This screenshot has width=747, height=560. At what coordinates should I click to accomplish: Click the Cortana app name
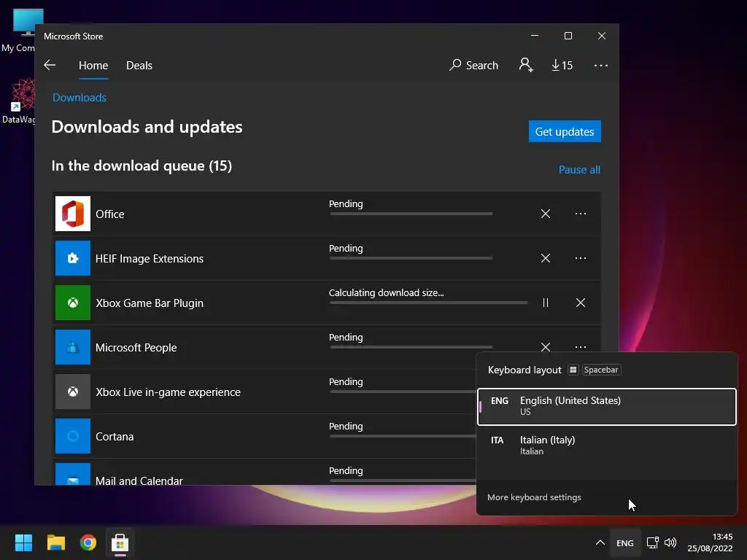[115, 437]
